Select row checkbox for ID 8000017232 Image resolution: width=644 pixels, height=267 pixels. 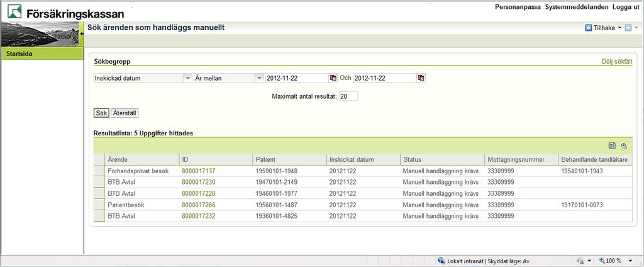99,215
